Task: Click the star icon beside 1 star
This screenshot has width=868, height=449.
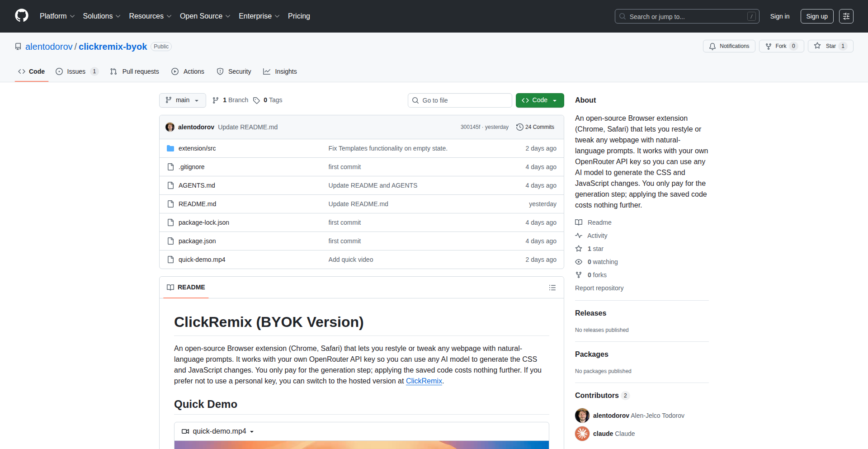Action: [579, 249]
